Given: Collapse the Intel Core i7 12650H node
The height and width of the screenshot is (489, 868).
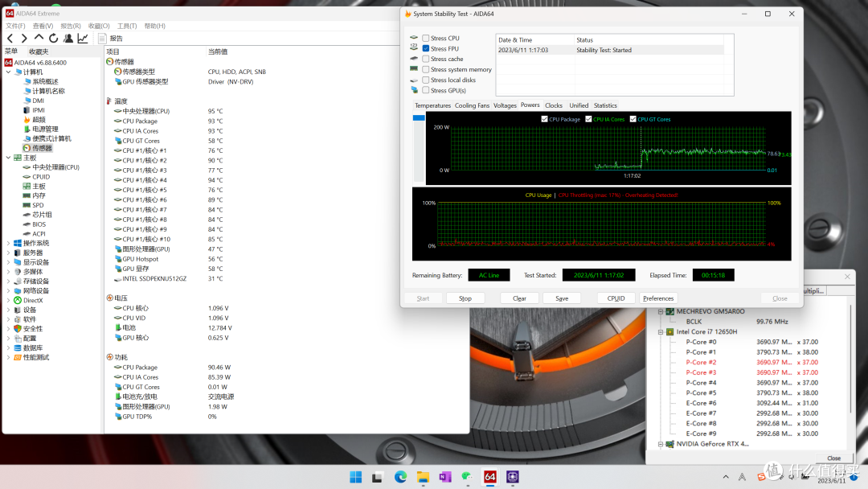Looking at the screenshot, I should (661, 331).
